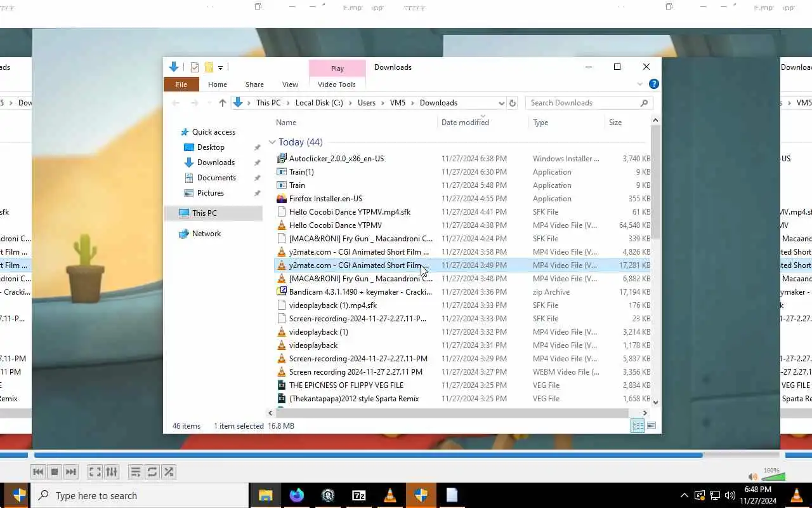Sort by the Date modified column
Screen dimensions: 812x508
465,123
